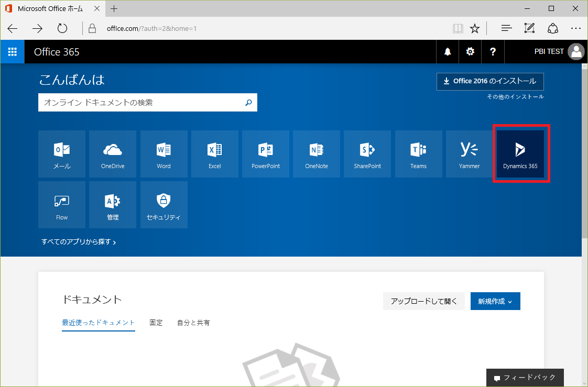Launch the OneDrive tile

113,154
